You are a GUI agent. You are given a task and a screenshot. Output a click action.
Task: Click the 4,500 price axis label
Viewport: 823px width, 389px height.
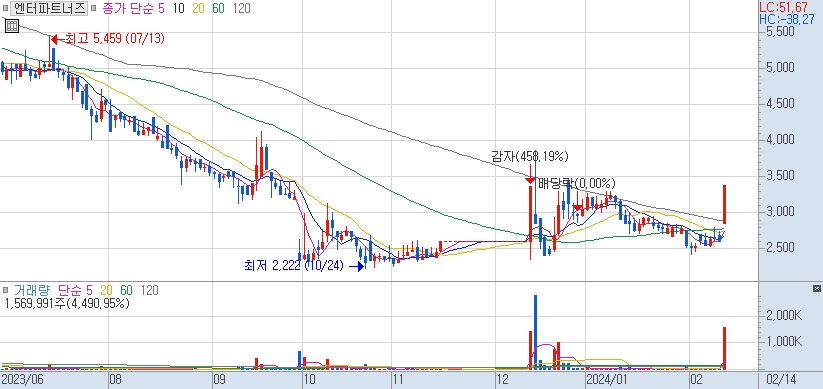tap(779, 104)
